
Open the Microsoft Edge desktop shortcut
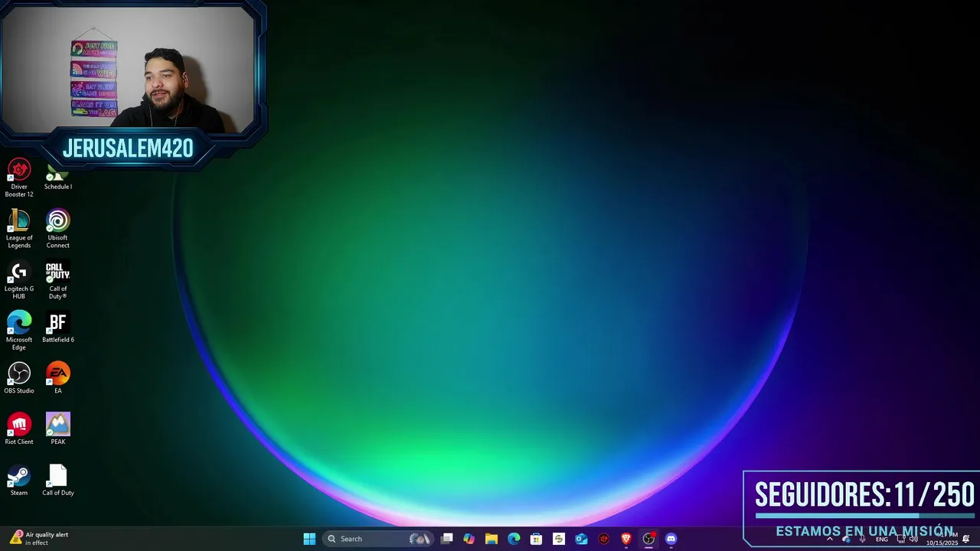tap(19, 331)
